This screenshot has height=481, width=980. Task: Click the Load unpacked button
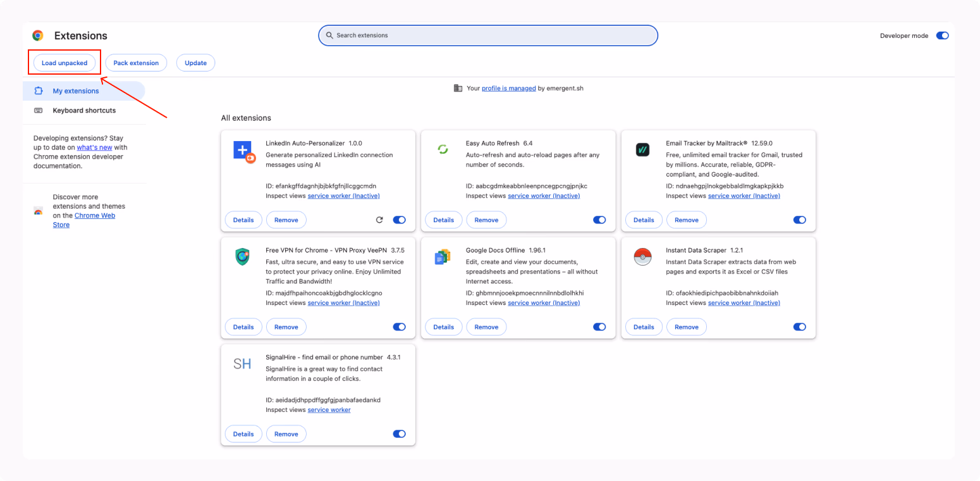pos(64,63)
